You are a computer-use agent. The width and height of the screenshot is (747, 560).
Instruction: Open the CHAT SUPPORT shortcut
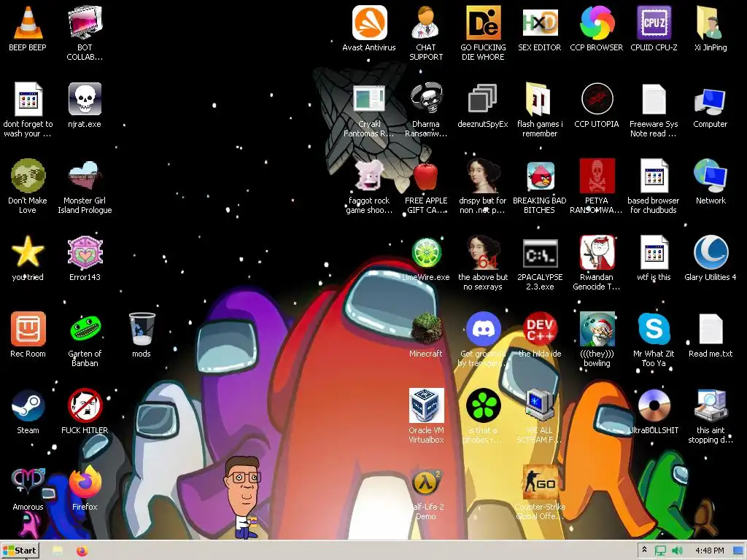click(x=426, y=23)
